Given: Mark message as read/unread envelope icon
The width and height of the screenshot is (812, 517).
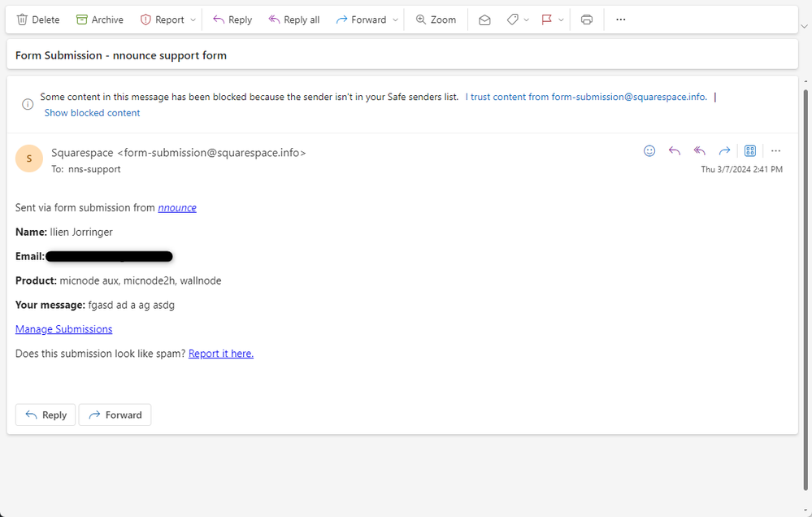Looking at the screenshot, I should pyautogui.click(x=484, y=20).
